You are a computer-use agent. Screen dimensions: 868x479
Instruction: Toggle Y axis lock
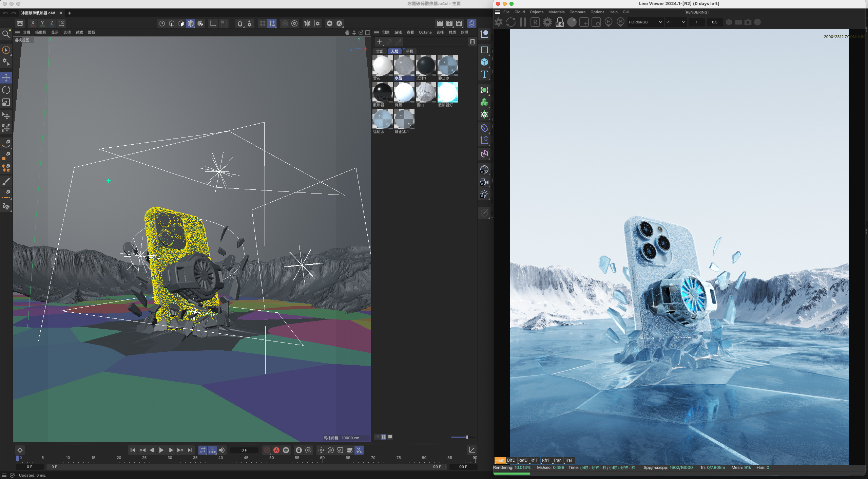click(x=42, y=23)
